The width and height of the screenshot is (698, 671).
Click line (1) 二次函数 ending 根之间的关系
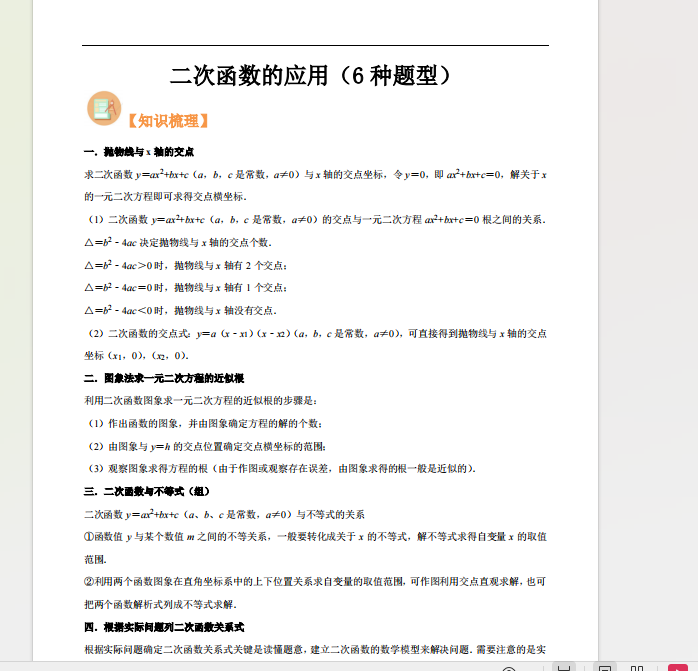coord(317,220)
